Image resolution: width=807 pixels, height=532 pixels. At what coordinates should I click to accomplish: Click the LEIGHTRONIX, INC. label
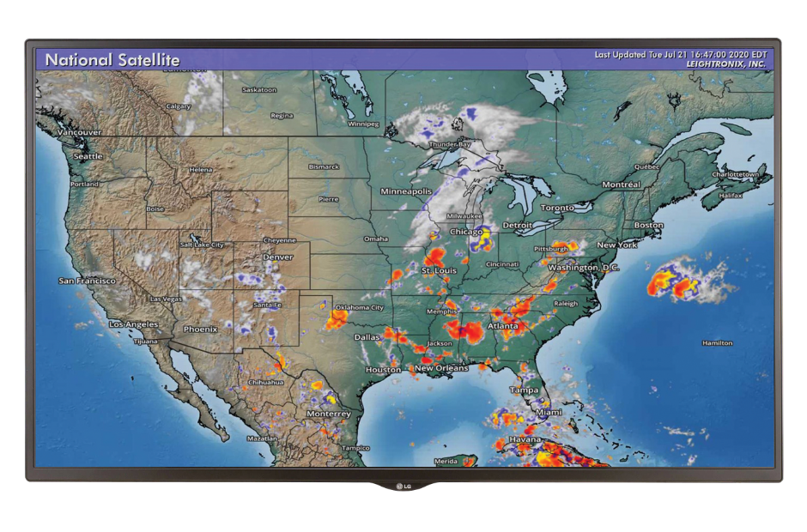click(726, 64)
